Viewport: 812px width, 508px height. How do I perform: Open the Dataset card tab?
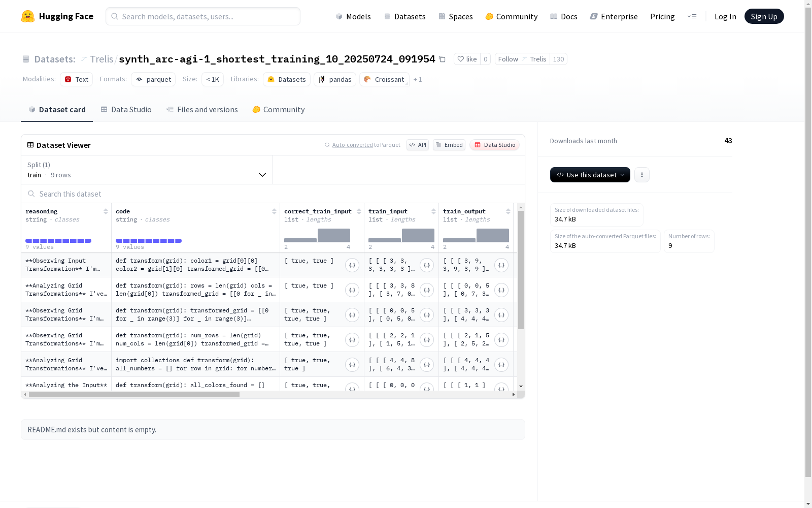[57, 110]
